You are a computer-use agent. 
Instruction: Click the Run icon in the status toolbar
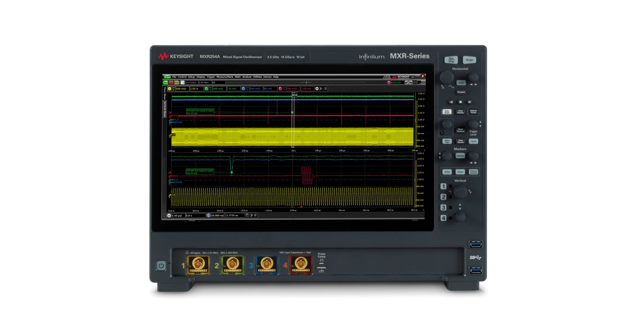click(x=165, y=82)
